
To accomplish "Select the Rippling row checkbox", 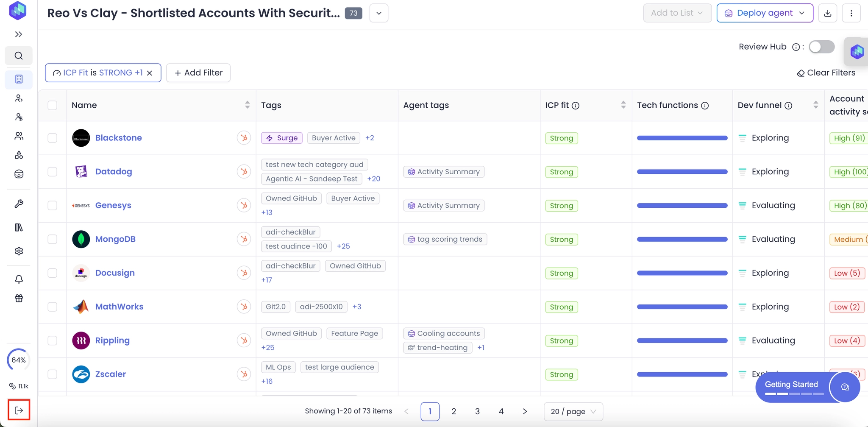I will pos(53,340).
